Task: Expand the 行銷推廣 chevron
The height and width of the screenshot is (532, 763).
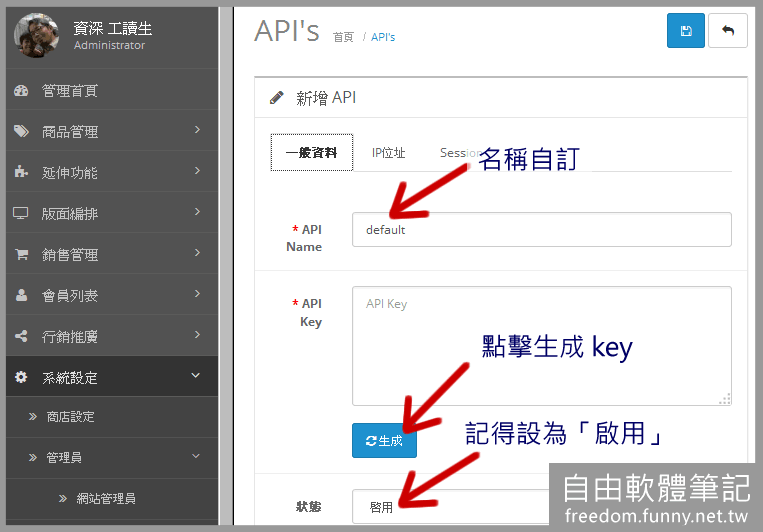Action: pyautogui.click(x=197, y=334)
